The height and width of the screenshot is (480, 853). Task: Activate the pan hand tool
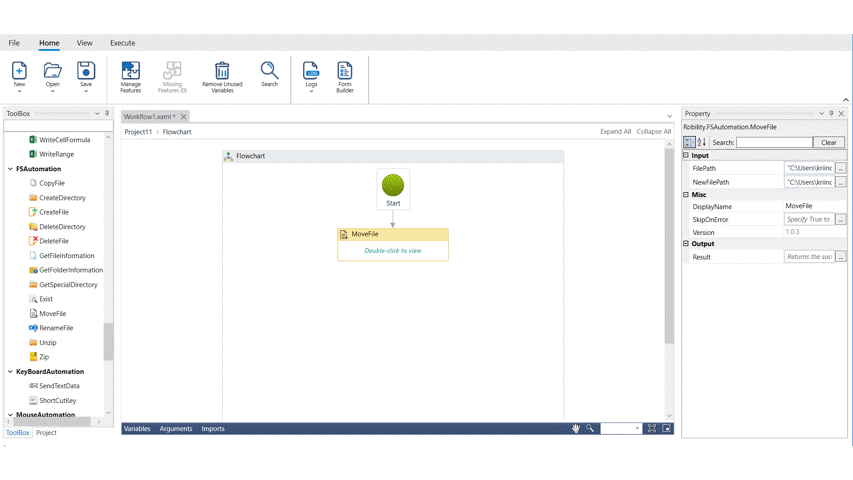[576, 428]
